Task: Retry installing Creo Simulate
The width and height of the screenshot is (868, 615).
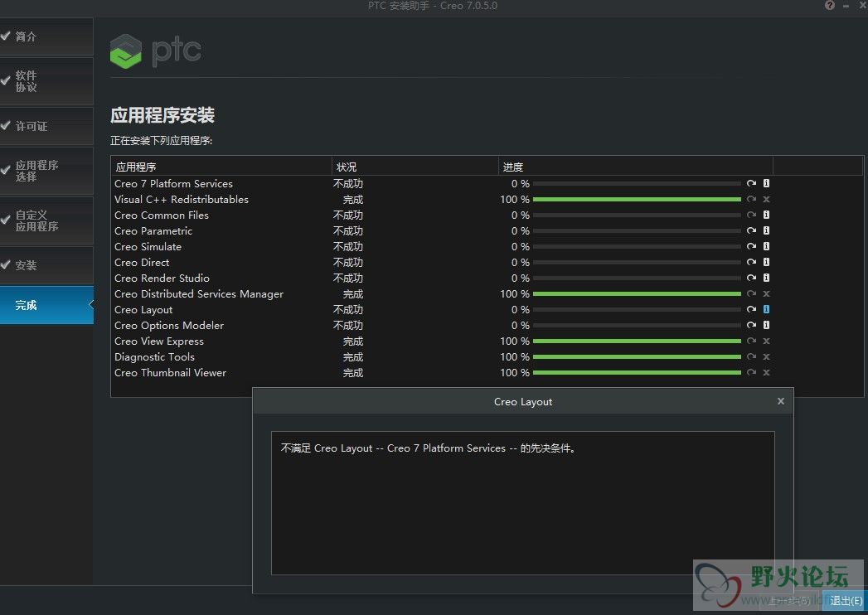Action: coord(751,246)
